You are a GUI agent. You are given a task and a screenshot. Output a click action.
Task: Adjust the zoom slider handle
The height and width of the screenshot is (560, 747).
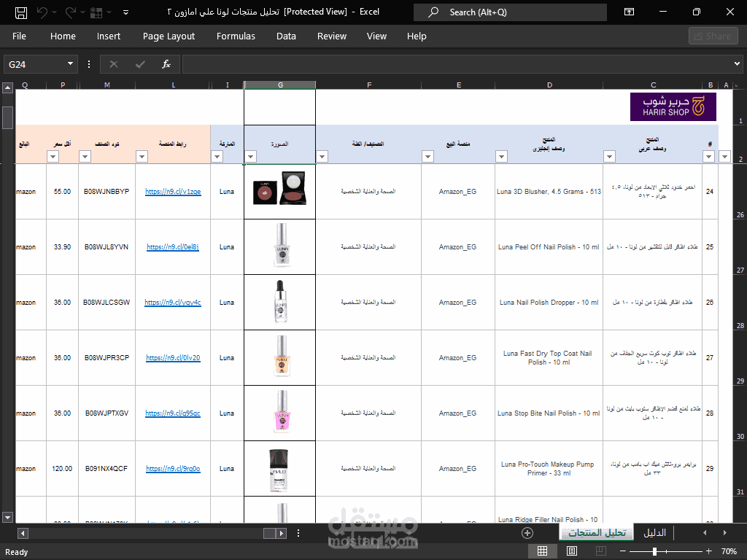(654, 551)
